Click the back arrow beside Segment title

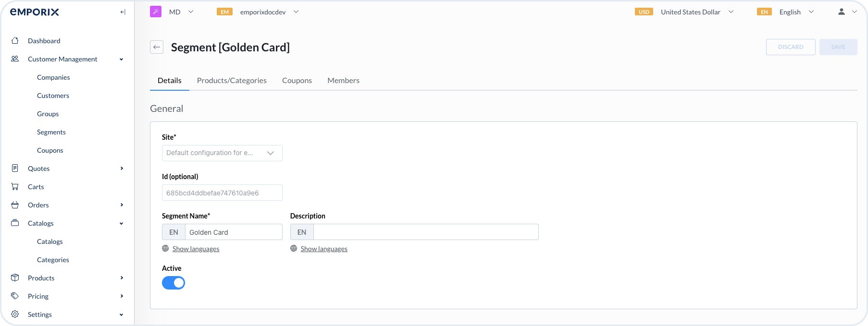click(x=157, y=47)
